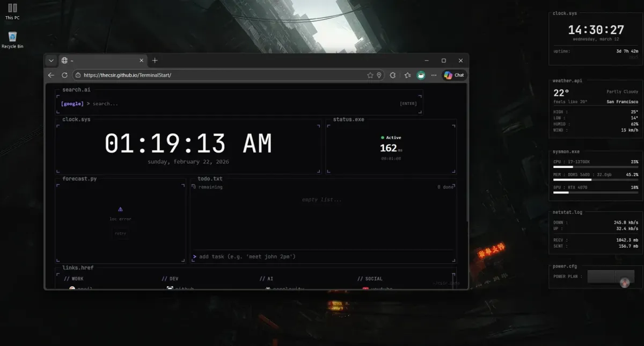Open the browser settings and more menu
This screenshot has height=346, width=644.
click(x=434, y=75)
